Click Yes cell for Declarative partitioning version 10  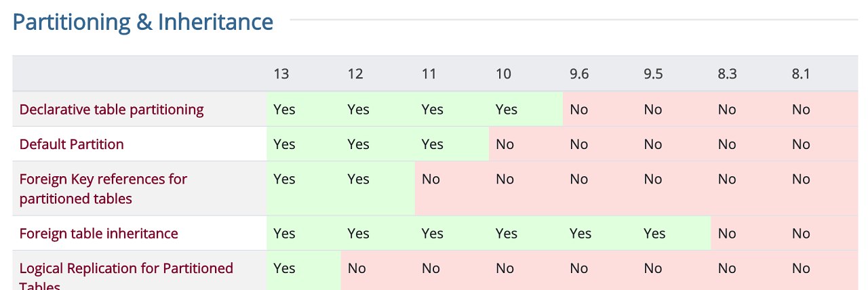tap(506, 109)
